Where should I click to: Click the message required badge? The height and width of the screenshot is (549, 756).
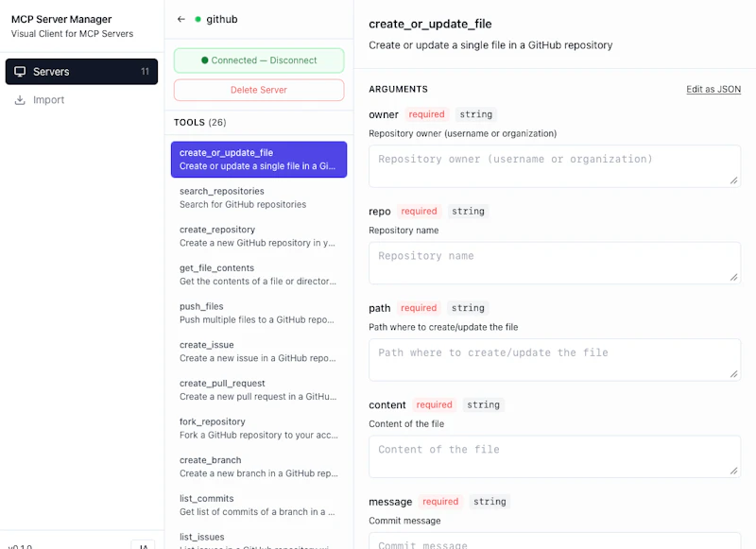pyautogui.click(x=440, y=502)
